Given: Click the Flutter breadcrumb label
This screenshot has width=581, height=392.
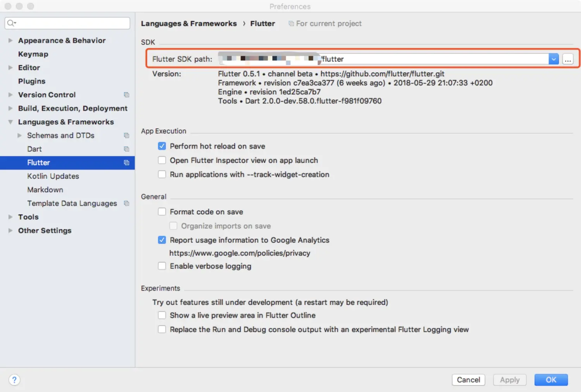Looking at the screenshot, I should (x=263, y=24).
